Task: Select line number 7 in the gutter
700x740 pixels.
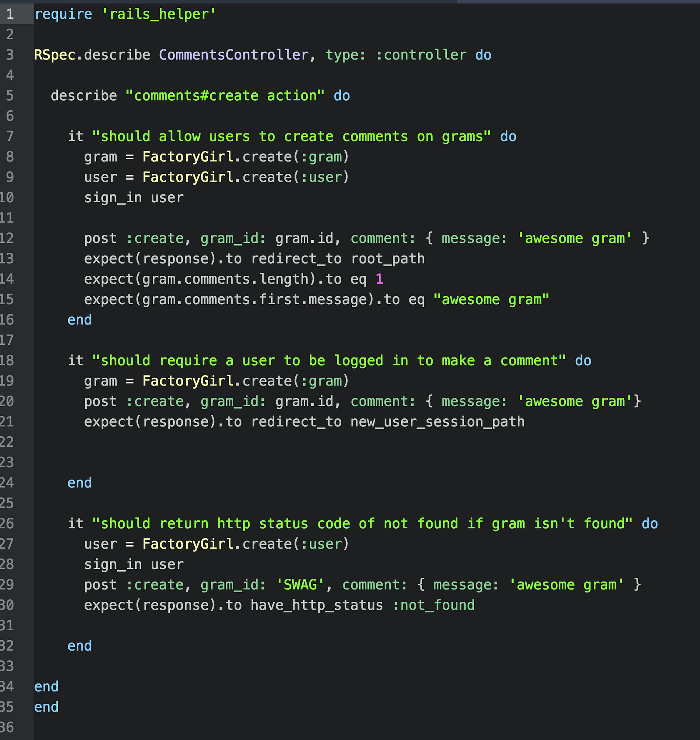Action: pos(10,136)
